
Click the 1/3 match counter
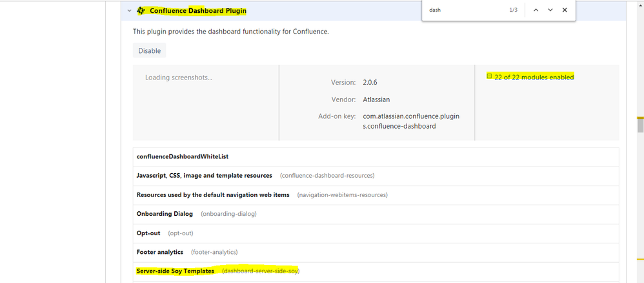click(x=514, y=10)
